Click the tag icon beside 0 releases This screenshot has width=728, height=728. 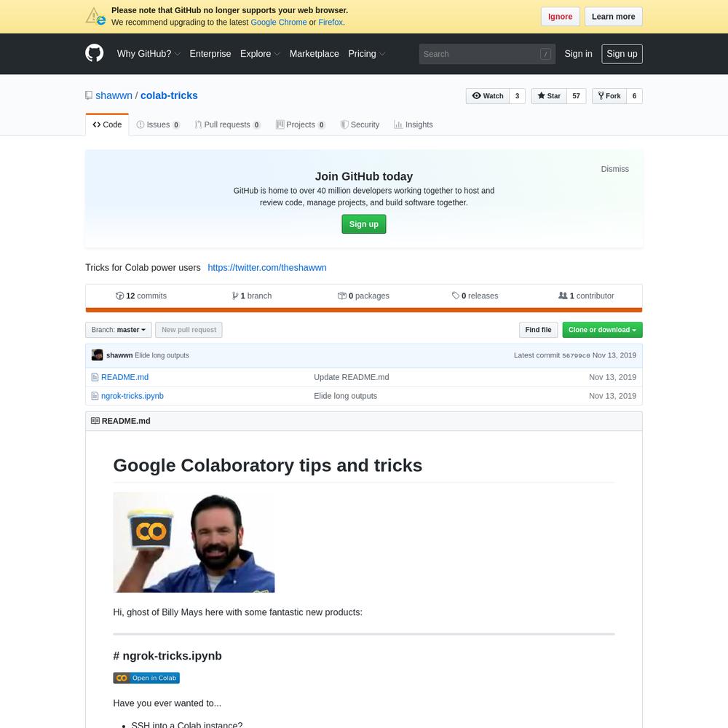pyautogui.click(x=456, y=296)
